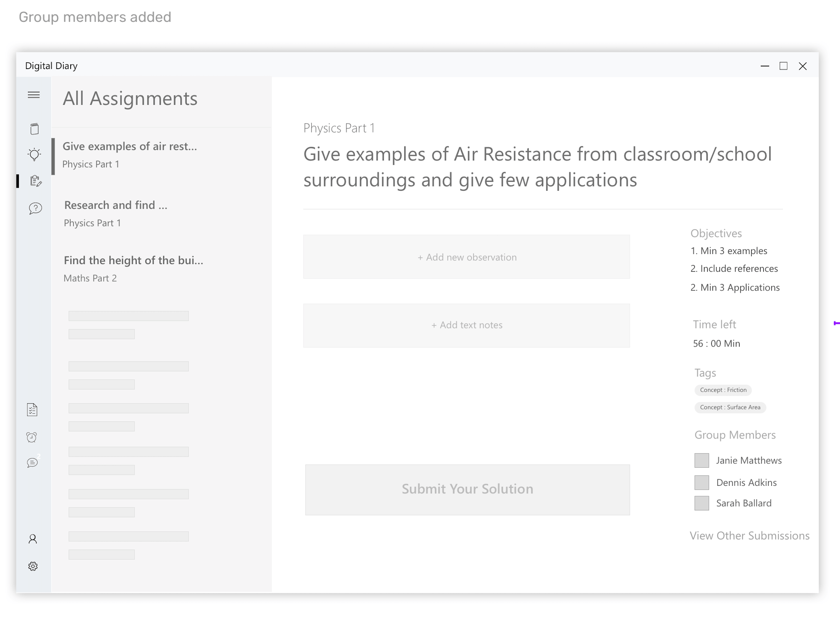Screen dimensions: 840x617
Task: Click Submit Your Solution button
Action: [467, 489]
